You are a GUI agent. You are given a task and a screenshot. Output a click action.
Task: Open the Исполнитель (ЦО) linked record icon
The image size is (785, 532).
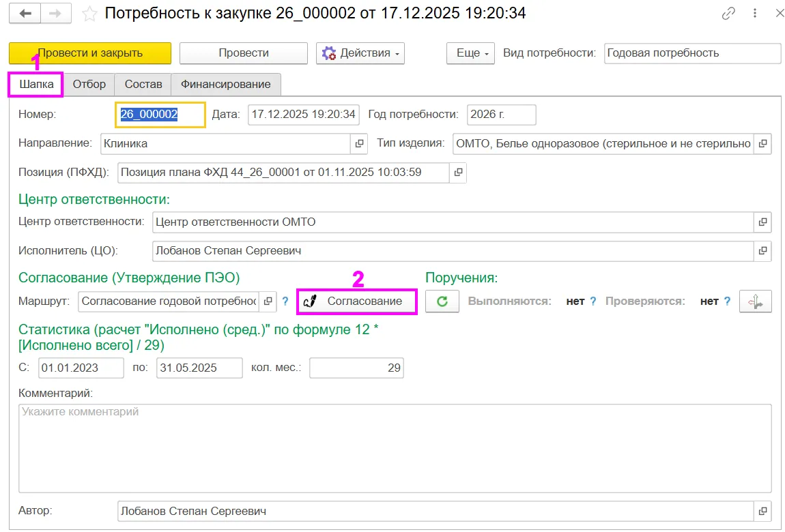tap(762, 251)
